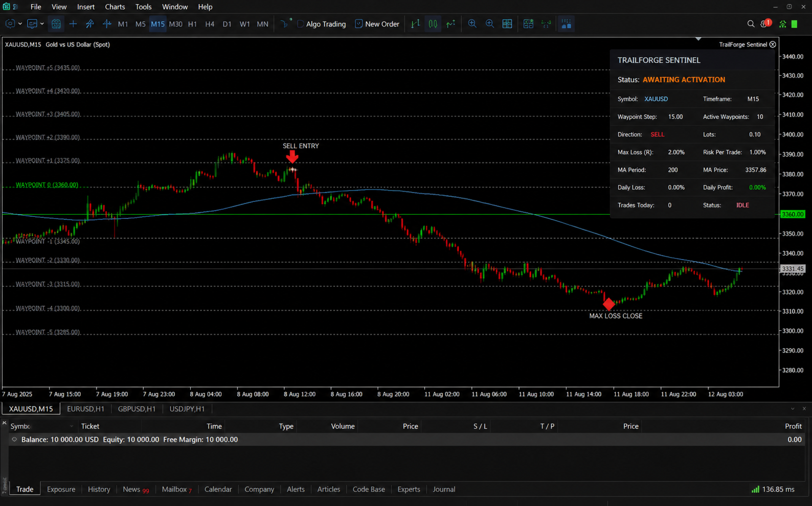Expand the profiles dropdown arrow

tap(42, 24)
